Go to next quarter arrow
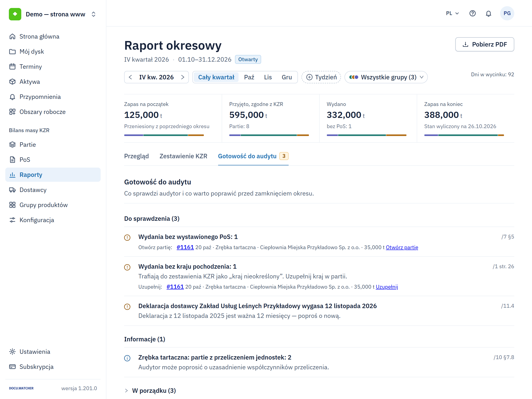The image size is (532, 399). [183, 77]
